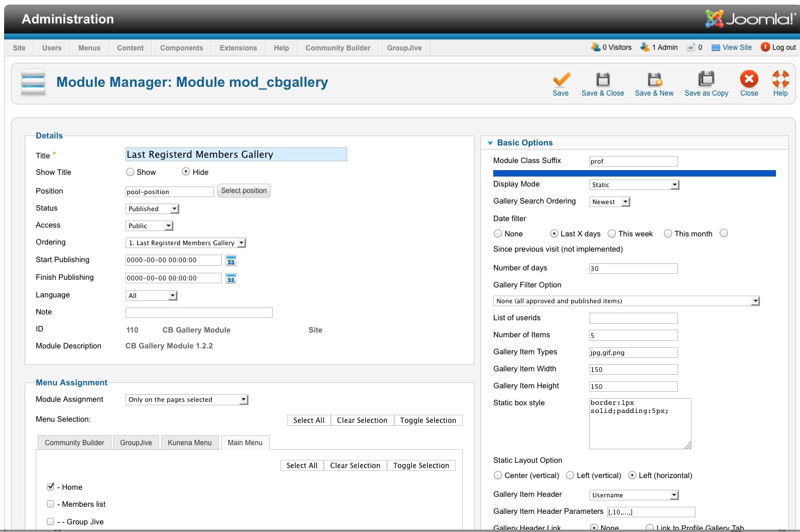Open the Gallery Filter Option dropdown
This screenshot has height=532, width=800.
[x=626, y=301]
